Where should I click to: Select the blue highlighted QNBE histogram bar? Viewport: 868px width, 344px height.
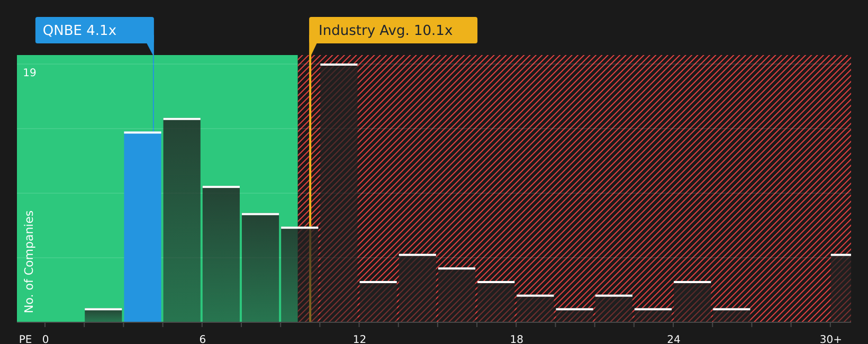(x=143, y=227)
